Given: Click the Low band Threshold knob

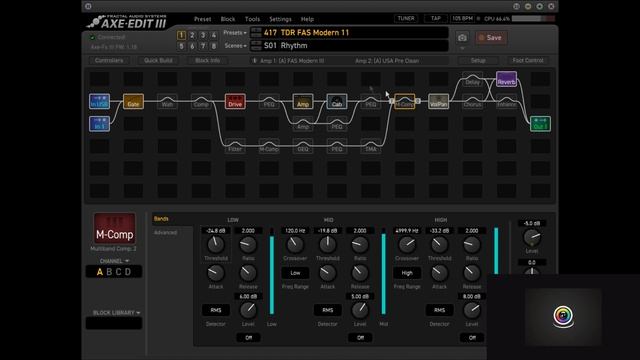Looking at the screenshot, I should tap(216, 244).
